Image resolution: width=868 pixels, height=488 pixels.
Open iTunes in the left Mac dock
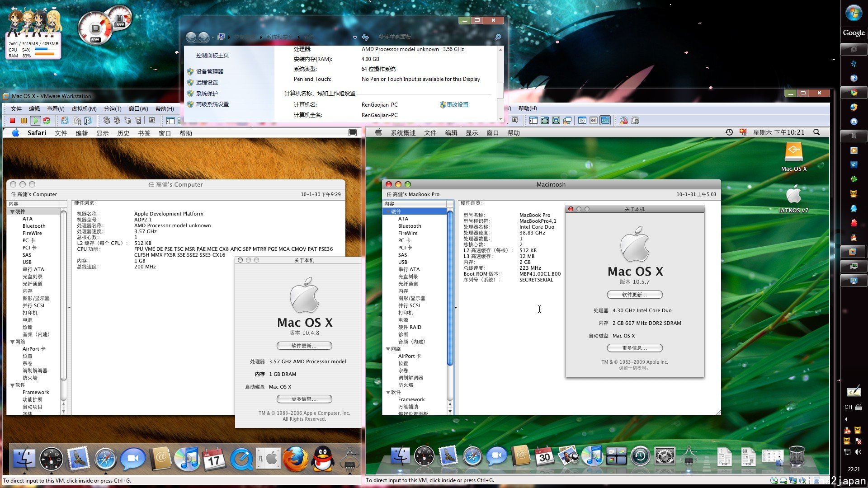pyautogui.click(x=187, y=459)
